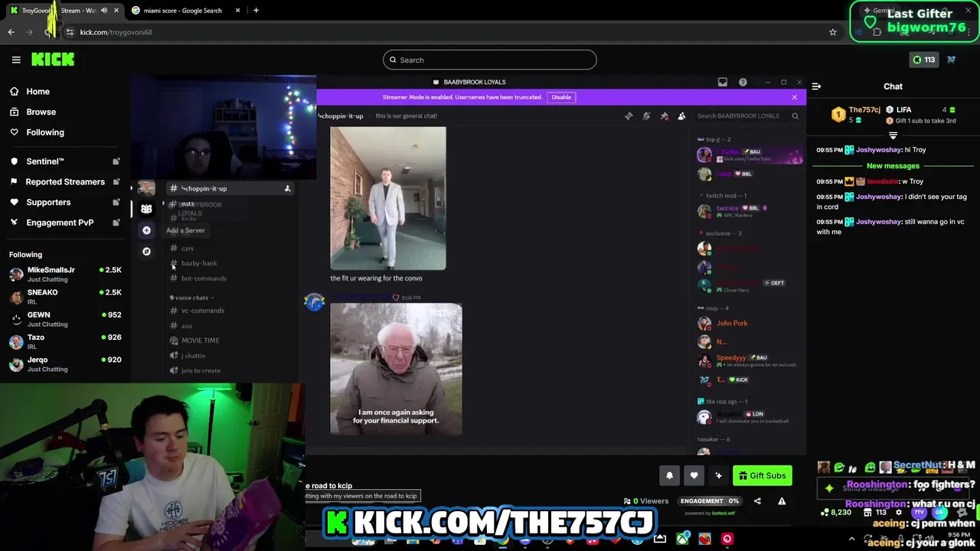The width and height of the screenshot is (980, 551).
Task: Go back in browser
Action: click(x=11, y=32)
